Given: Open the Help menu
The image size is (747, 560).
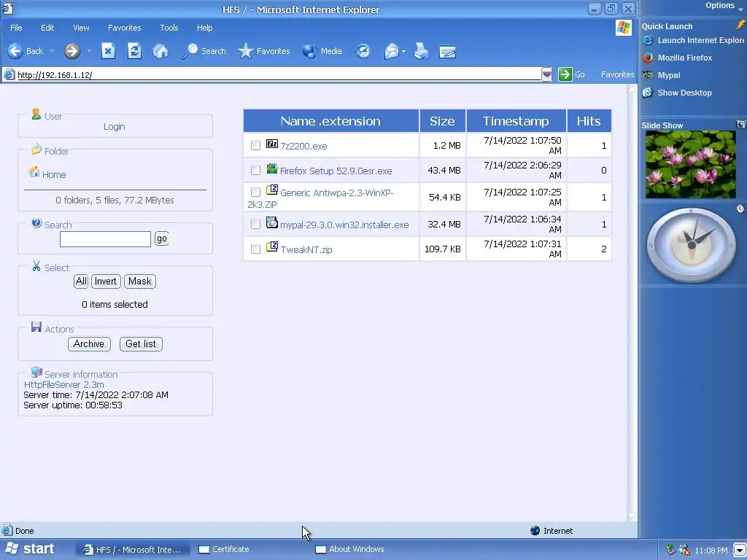Looking at the screenshot, I should pyautogui.click(x=204, y=28).
